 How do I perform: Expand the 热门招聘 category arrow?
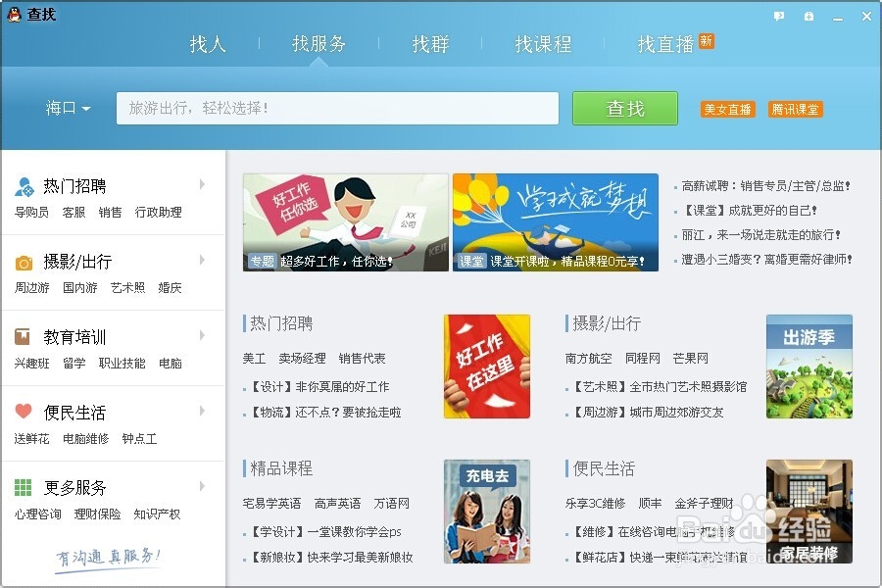point(202,185)
